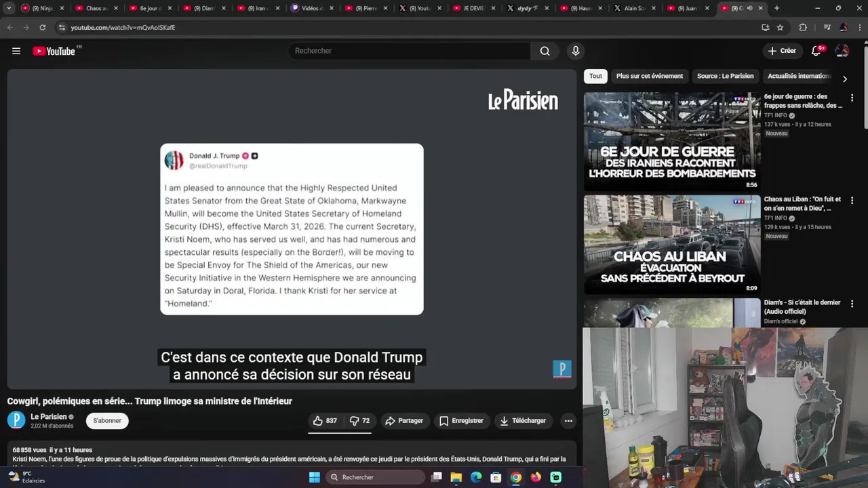Bookmark this page with the star

(780, 27)
